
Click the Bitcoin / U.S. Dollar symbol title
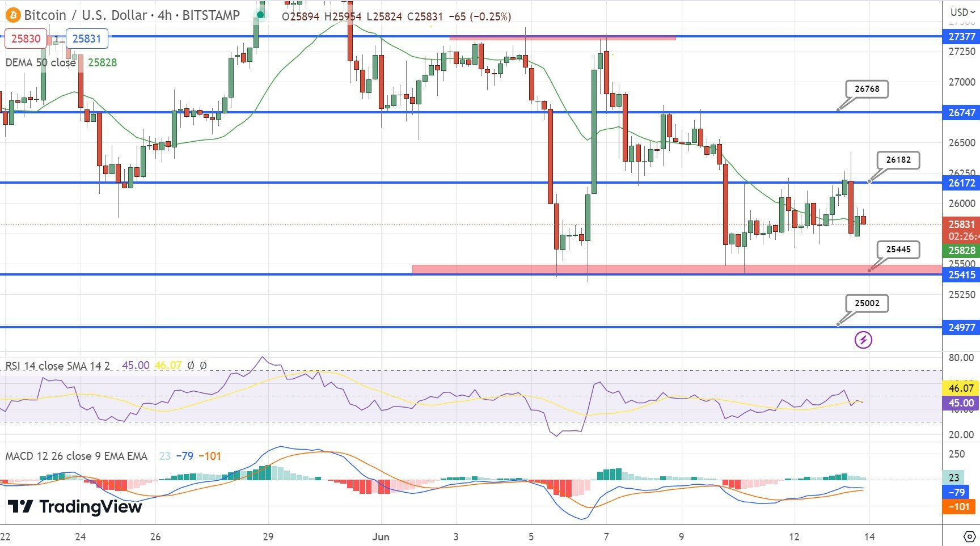tap(85, 15)
